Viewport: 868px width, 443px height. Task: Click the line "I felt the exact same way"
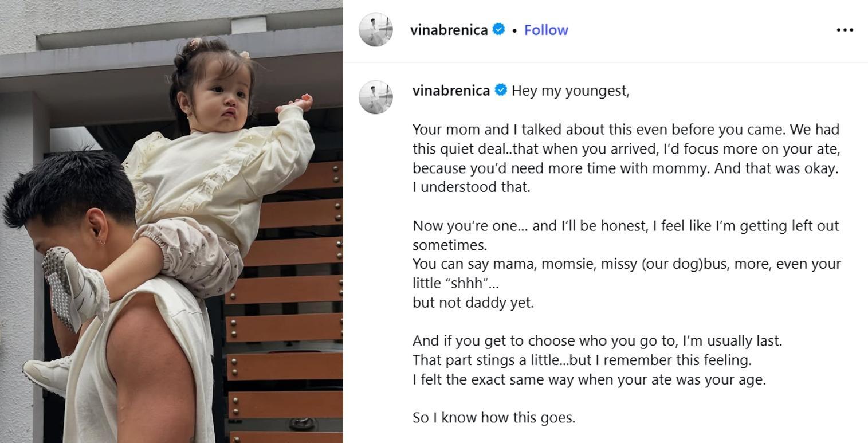(588, 379)
